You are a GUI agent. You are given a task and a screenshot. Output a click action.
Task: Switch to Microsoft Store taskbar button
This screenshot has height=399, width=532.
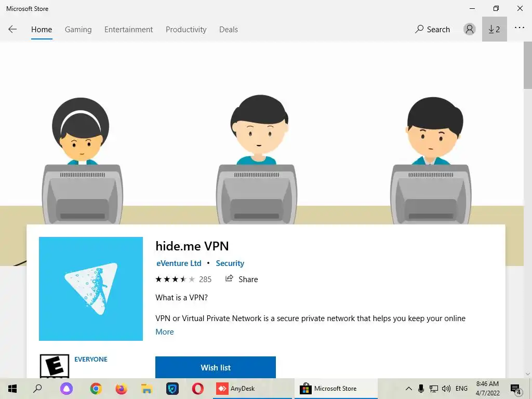point(336,389)
